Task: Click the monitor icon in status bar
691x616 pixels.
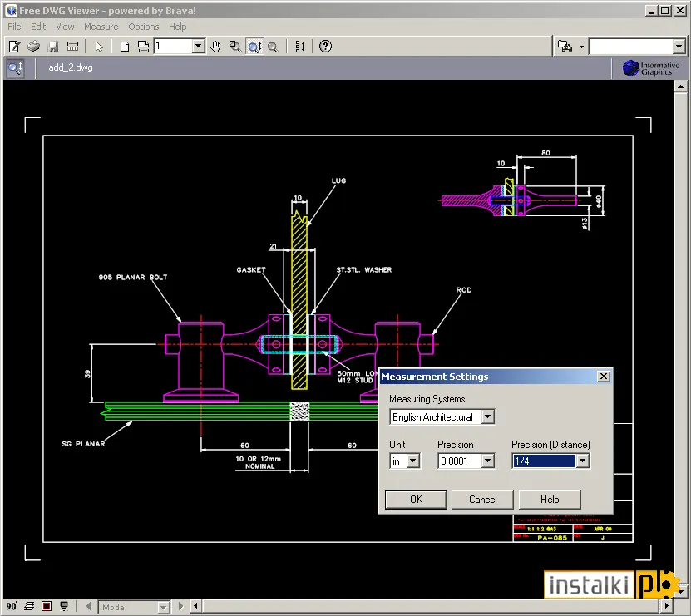Action: coord(64,606)
